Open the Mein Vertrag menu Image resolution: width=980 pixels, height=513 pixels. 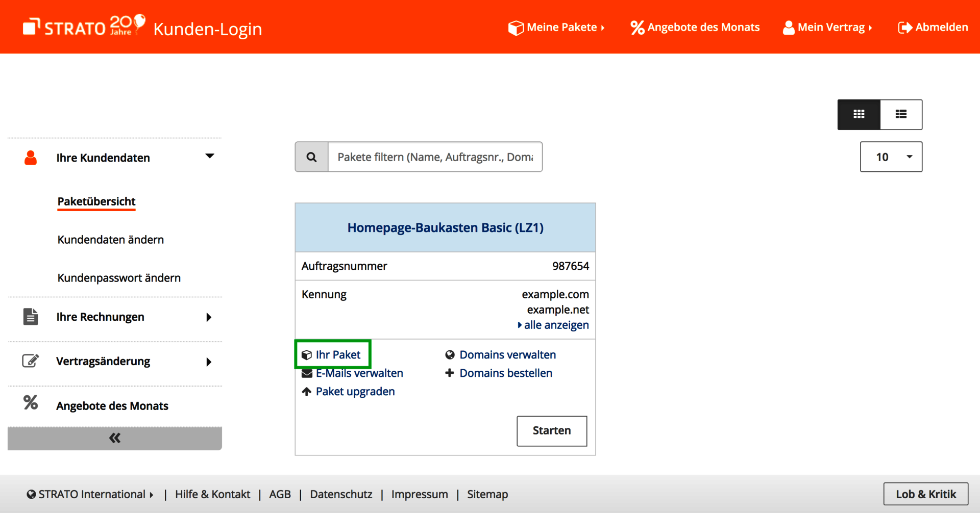tap(827, 28)
